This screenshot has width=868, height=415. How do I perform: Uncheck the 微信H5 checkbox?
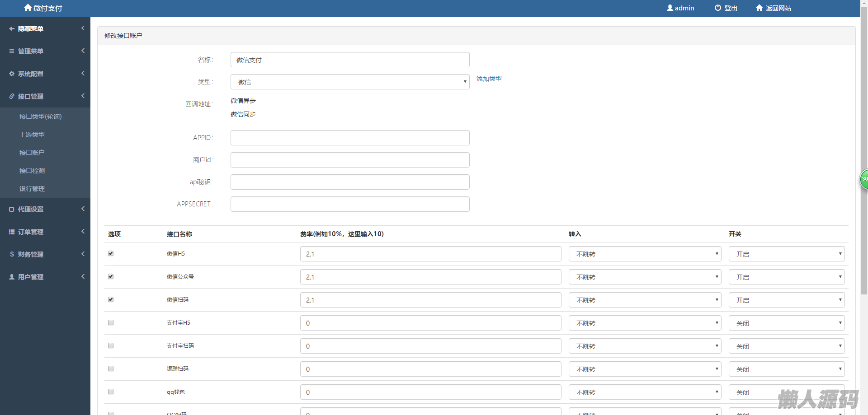coord(111,253)
